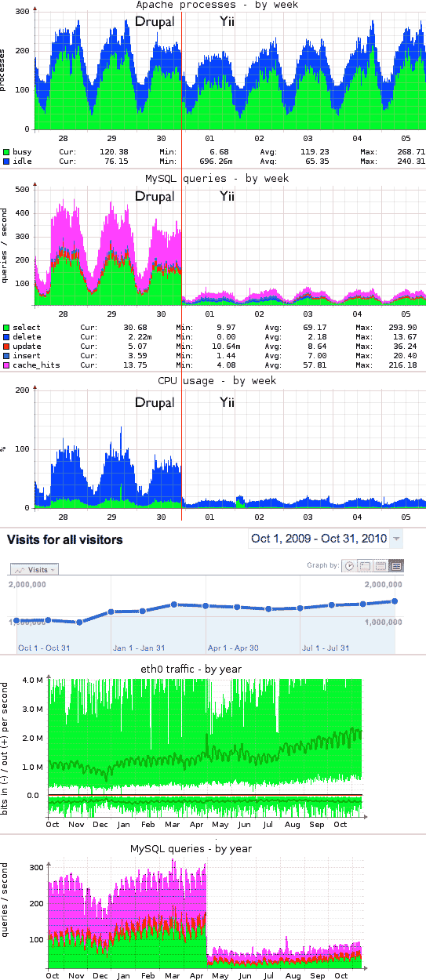
Task: Click the Drupal label on MySQL weekly chart
Action: [x=155, y=196]
